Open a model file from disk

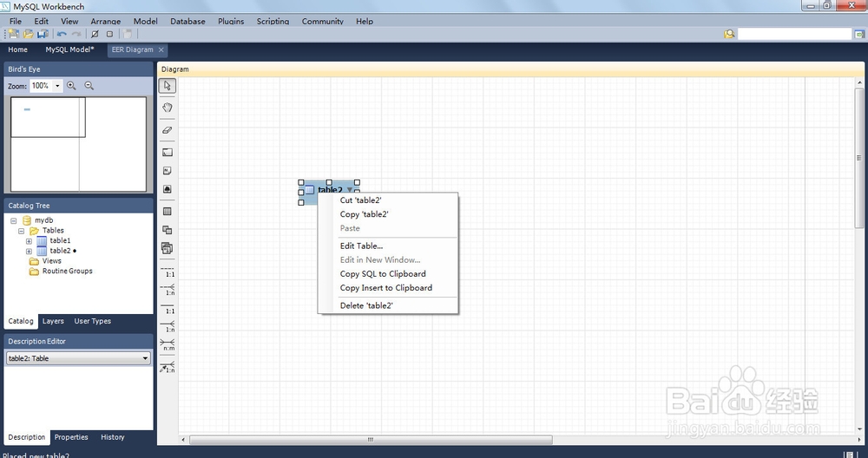click(x=28, y=35)
